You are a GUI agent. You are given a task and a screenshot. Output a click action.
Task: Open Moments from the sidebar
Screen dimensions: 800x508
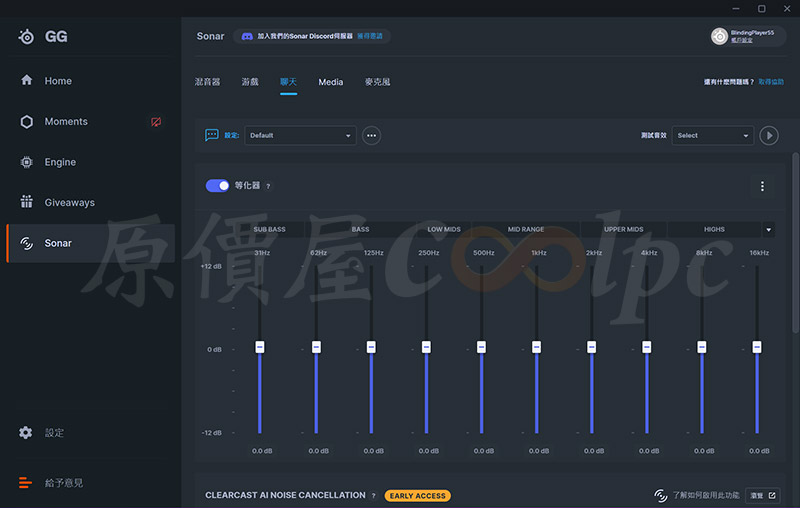click(65, 122)
